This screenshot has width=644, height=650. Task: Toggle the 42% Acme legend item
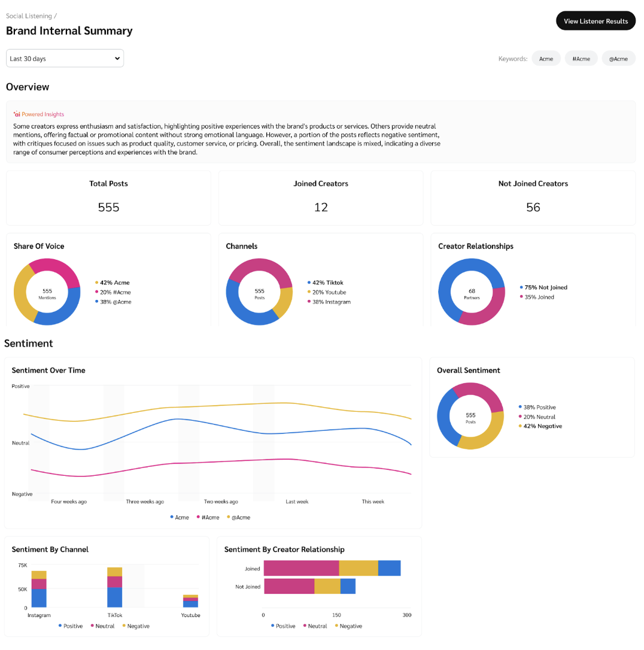[x=113, y=283]
